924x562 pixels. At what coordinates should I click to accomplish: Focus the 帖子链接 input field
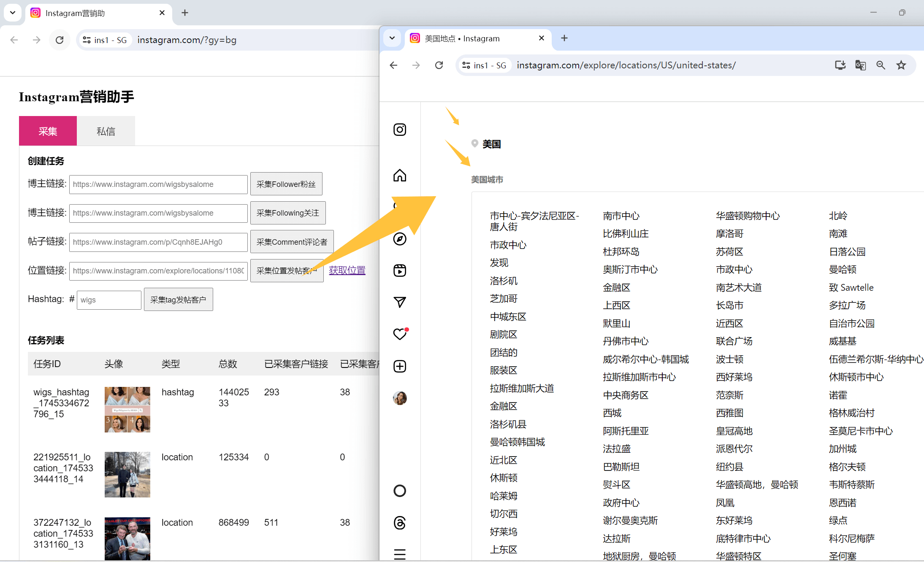[158, 242]
